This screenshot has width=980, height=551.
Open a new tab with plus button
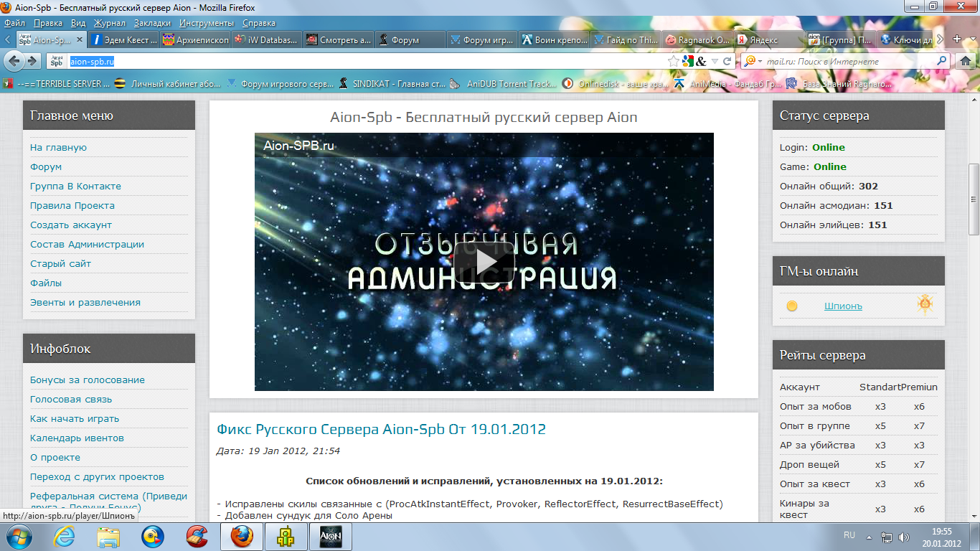click(x=957, y=39)
